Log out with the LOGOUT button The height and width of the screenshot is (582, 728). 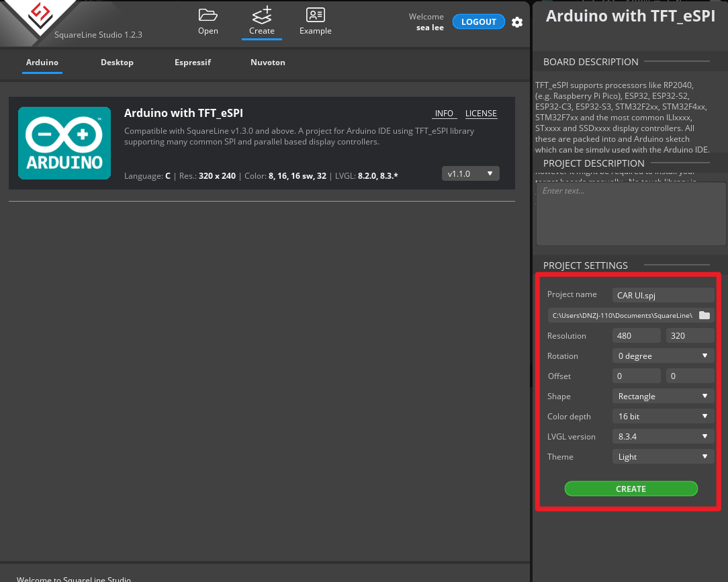coord(479,22)
